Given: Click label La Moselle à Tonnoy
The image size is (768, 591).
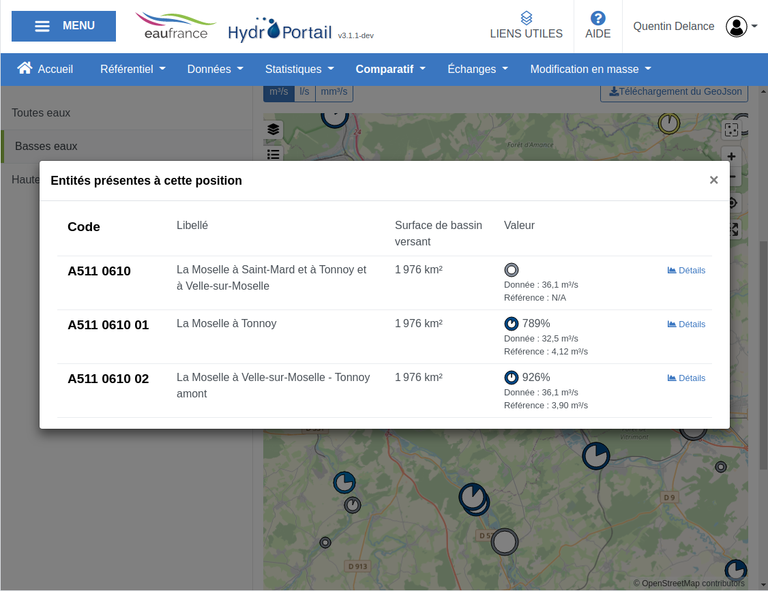Looking at the screenshot, I should tap(226, 324).
